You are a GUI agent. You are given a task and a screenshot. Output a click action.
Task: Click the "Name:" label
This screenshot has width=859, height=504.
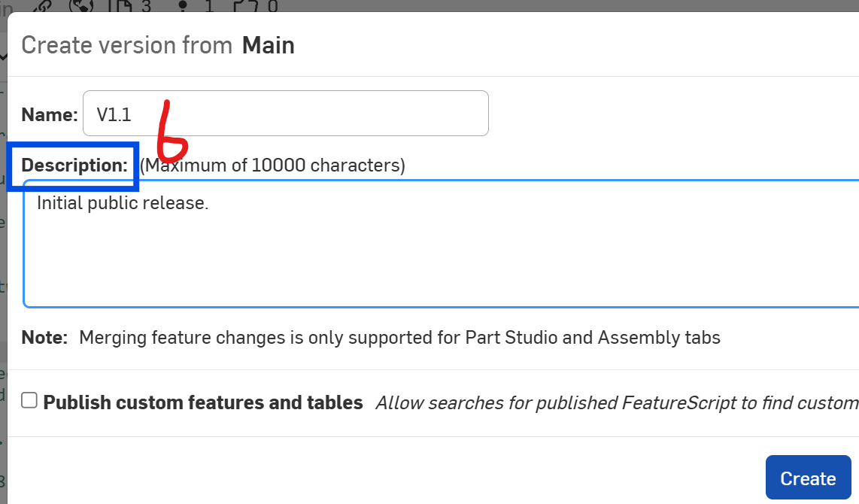[50, 114]
